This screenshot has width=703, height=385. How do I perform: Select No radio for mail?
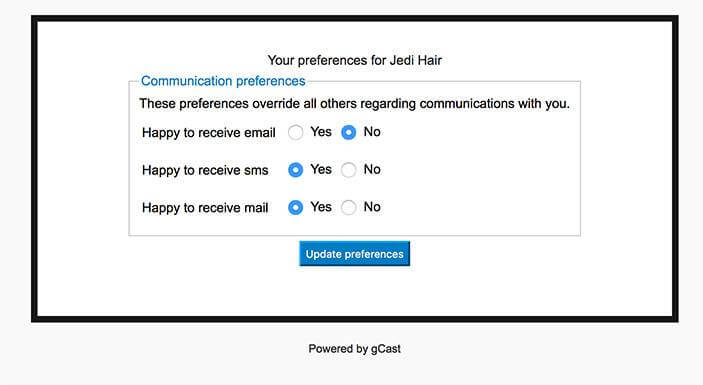[x=348, y=208]
